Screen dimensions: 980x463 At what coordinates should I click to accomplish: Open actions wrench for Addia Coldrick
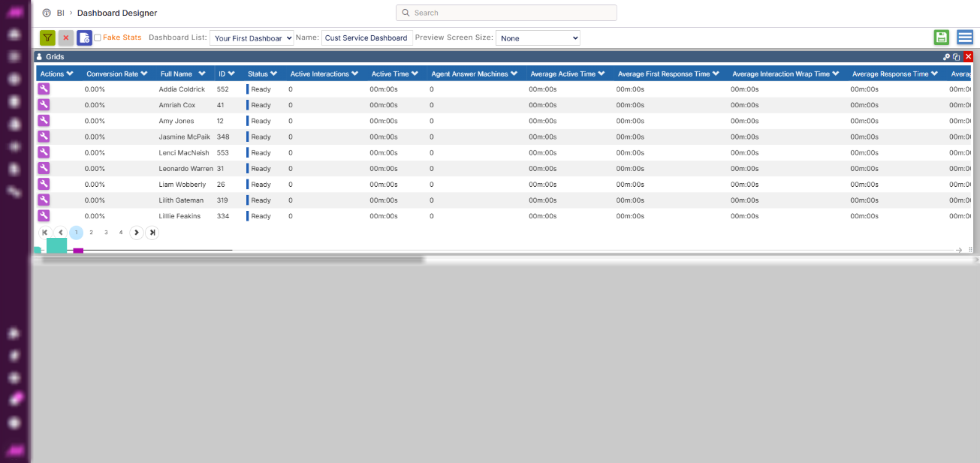point(44,89)
